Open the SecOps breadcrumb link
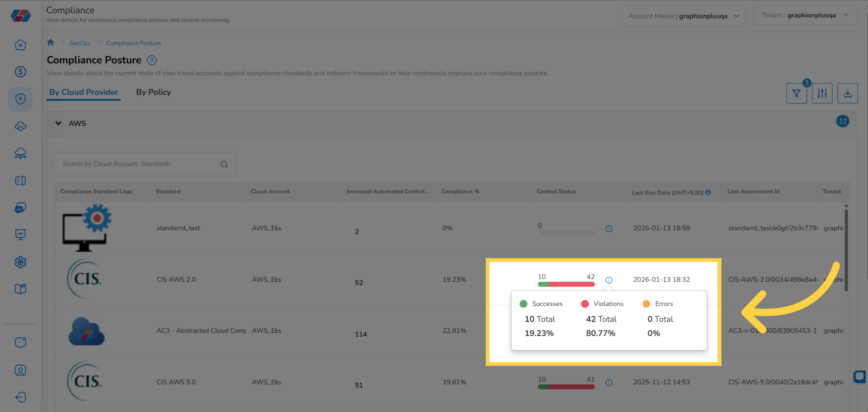 pyautogui.click(x=80, y=43)
